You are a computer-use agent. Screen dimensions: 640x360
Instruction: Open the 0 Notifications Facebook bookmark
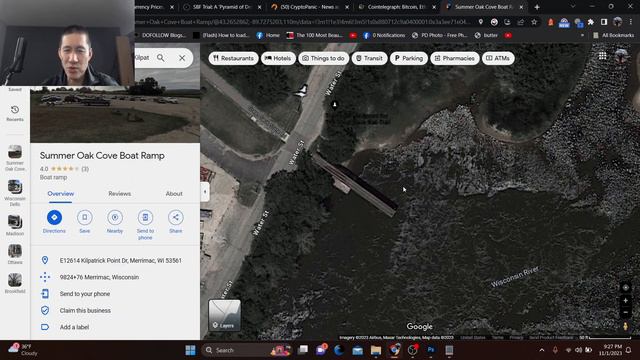coord(384,36)
